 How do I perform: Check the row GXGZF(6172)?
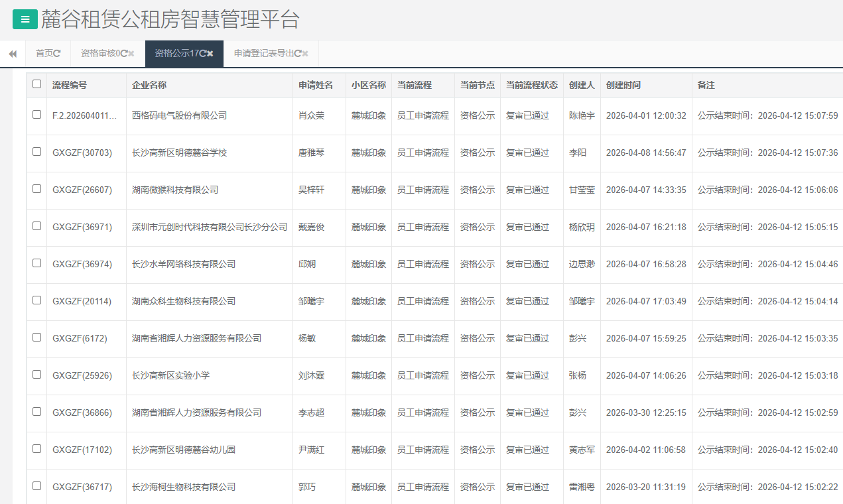[x=36, y=338]
